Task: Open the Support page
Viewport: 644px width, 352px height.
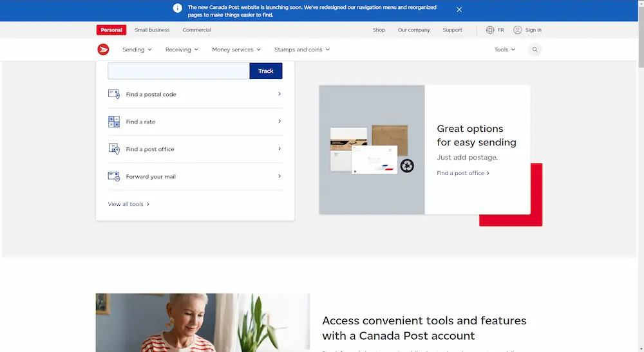Action: coord(452,30)
